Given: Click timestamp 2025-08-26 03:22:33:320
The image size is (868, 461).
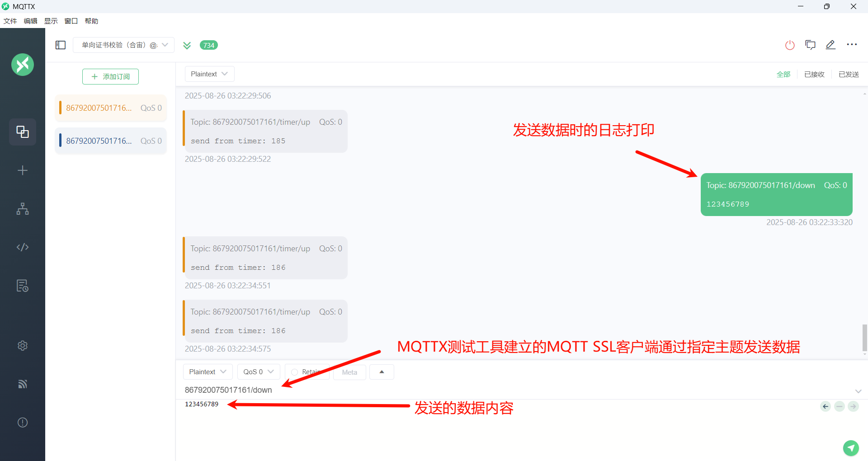Looking at the screenshot, I should coord(809,222).
